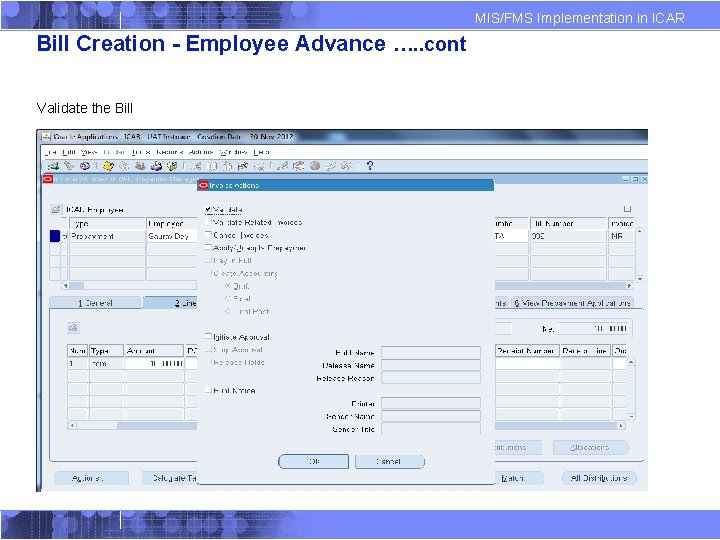Click the Sender Title input field
Viewport: 720px width, 540px height.
(x=431, y=428)
